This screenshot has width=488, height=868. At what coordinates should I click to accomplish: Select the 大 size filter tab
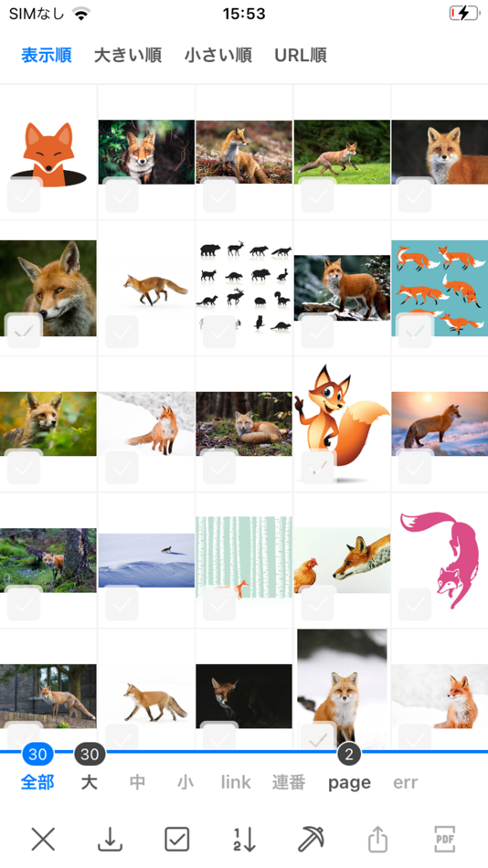pos(90,782)
